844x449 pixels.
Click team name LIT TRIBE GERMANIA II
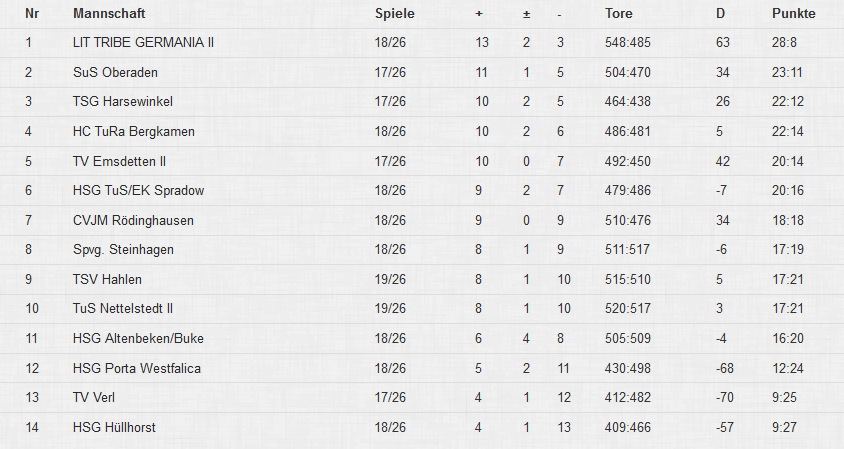(144, 43)
